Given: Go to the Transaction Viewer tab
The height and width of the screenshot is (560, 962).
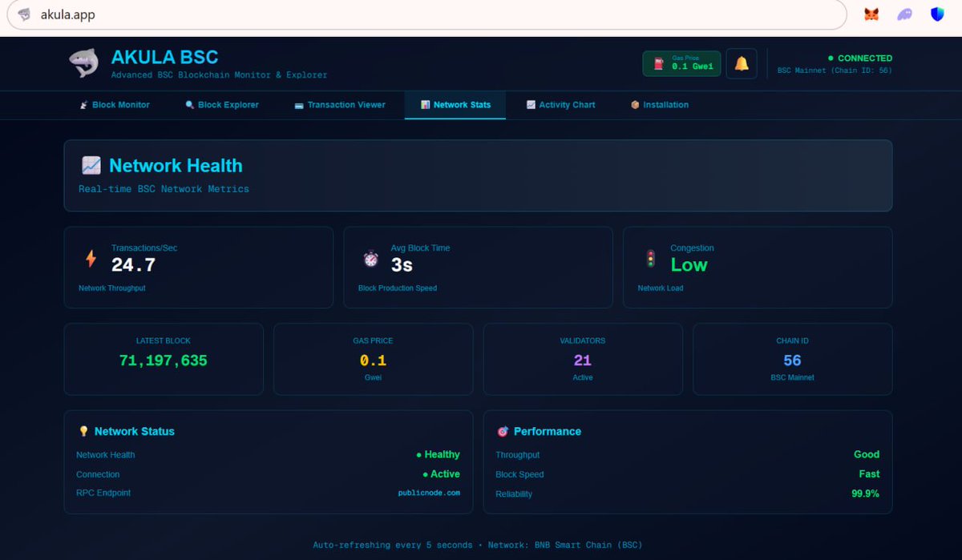Looking at the screenshot, I should click(340, 105).
